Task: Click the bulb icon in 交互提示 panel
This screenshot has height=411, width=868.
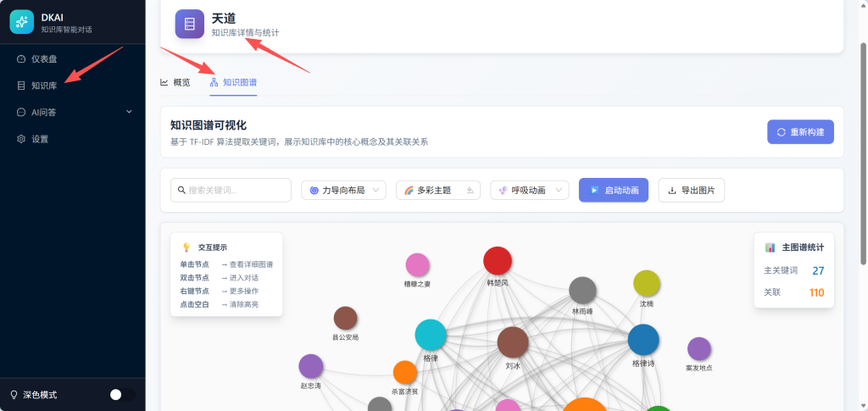Action: 186,247
